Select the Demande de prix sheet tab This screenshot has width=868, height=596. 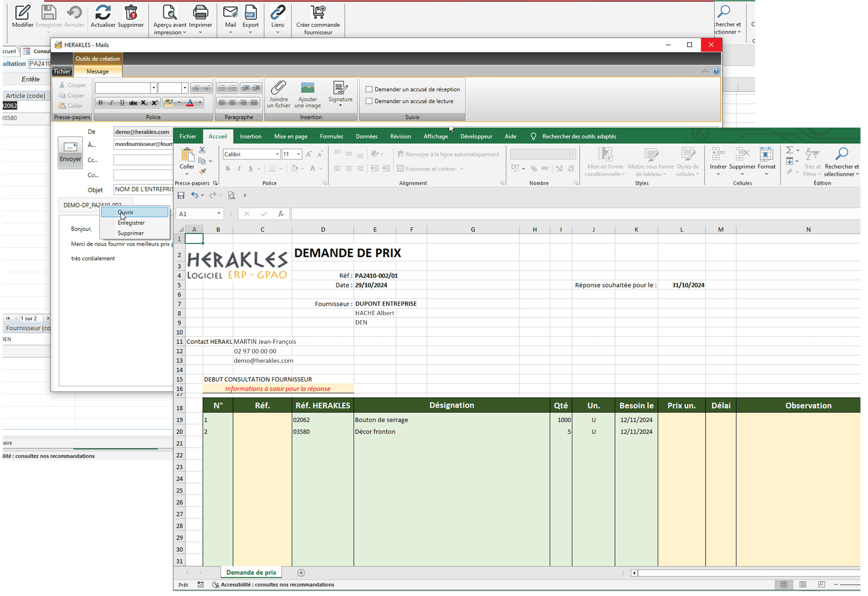(251, 572)
